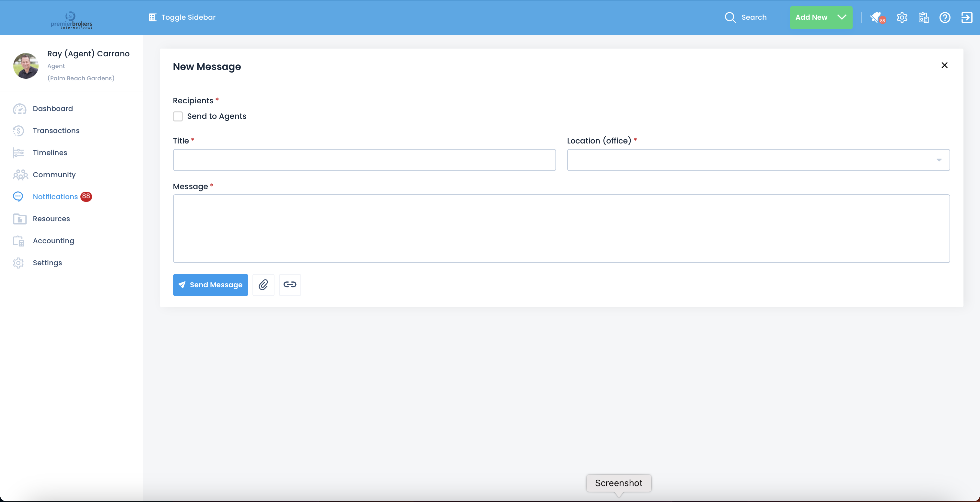
Task: Open Accounting menu item
Action: coord(53,241)
